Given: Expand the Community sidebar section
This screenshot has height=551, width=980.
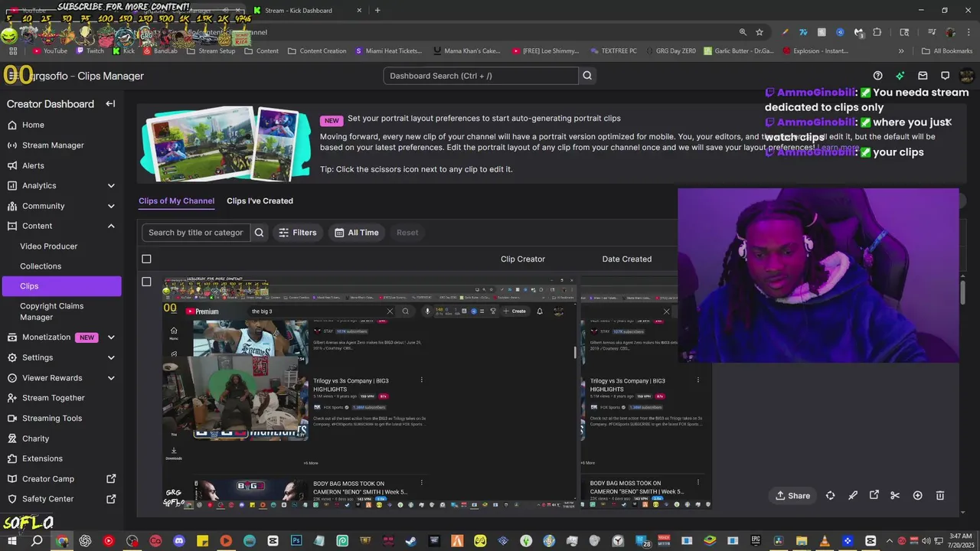Looking at the screenshot, I should click(x=111, y=206).
